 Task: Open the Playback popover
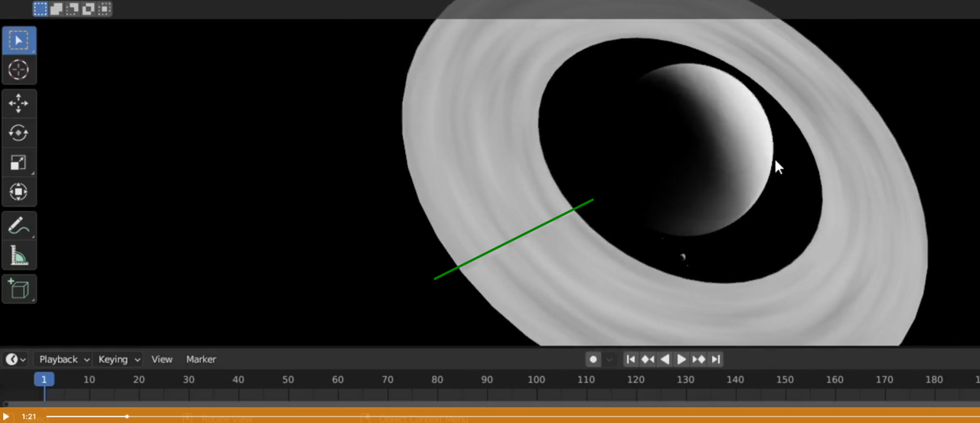pyautogui.click(x=63, y=360)
